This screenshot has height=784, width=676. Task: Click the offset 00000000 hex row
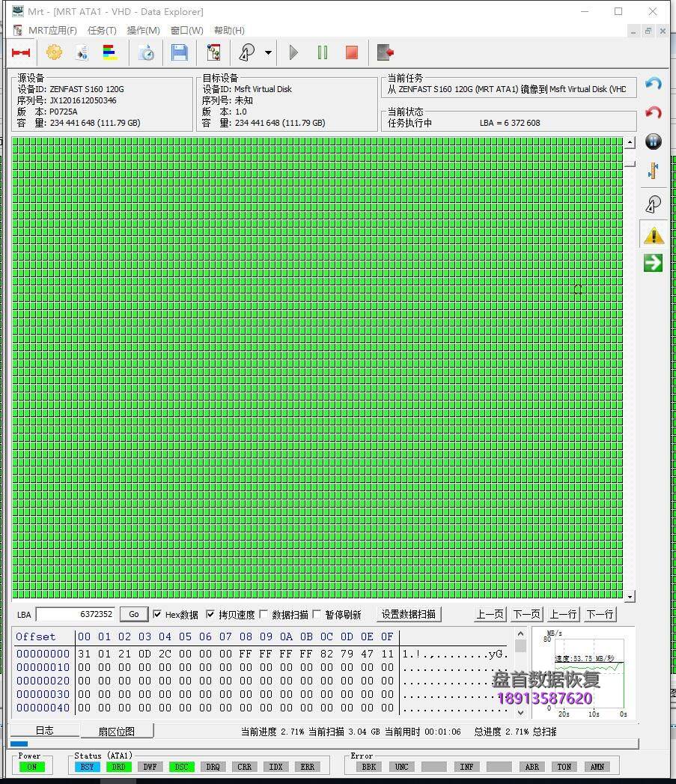(x=261, y=654)
